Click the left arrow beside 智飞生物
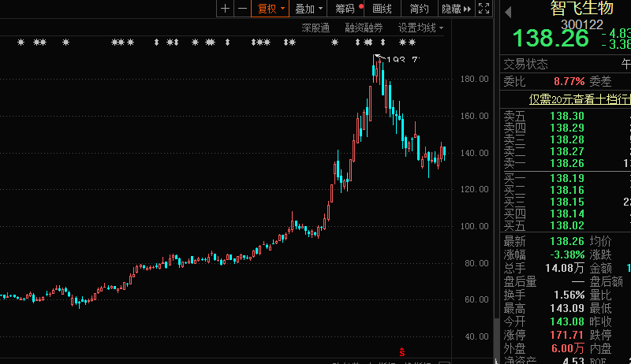 [x=508, y=11]
